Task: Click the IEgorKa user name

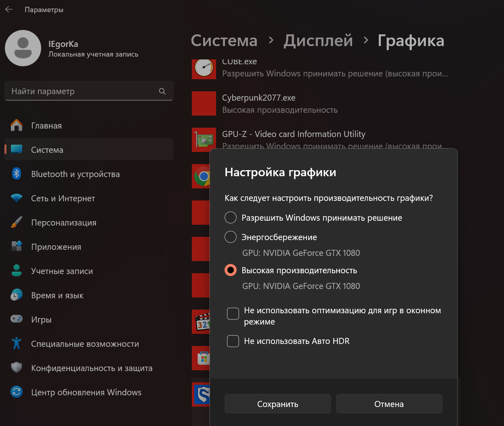Action: (x=63, y=44)
